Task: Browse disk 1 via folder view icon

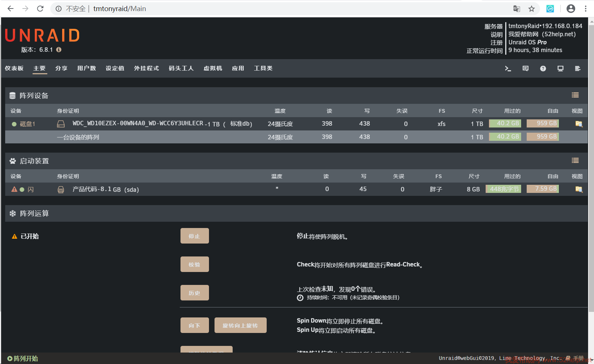Action: tap(579, 124)
